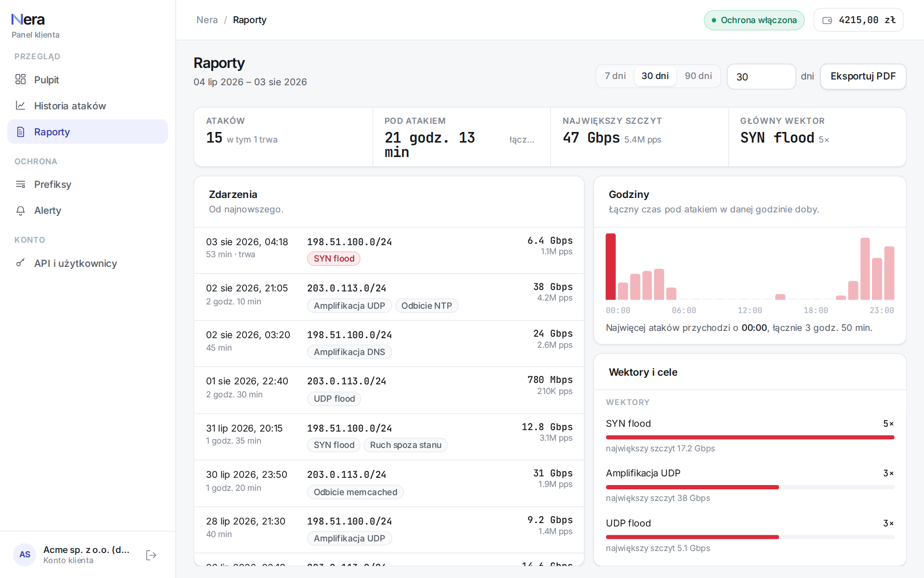Click the red SYN flood tag
Screen dimensions: 924x578
pyautogui.click(x=334, y=259)
